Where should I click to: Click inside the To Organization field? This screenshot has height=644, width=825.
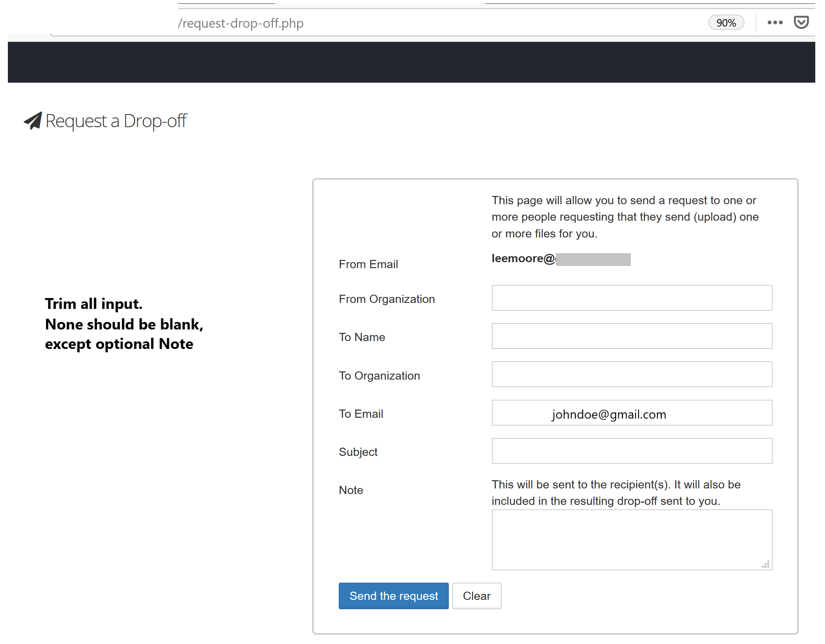pos(631,374)
